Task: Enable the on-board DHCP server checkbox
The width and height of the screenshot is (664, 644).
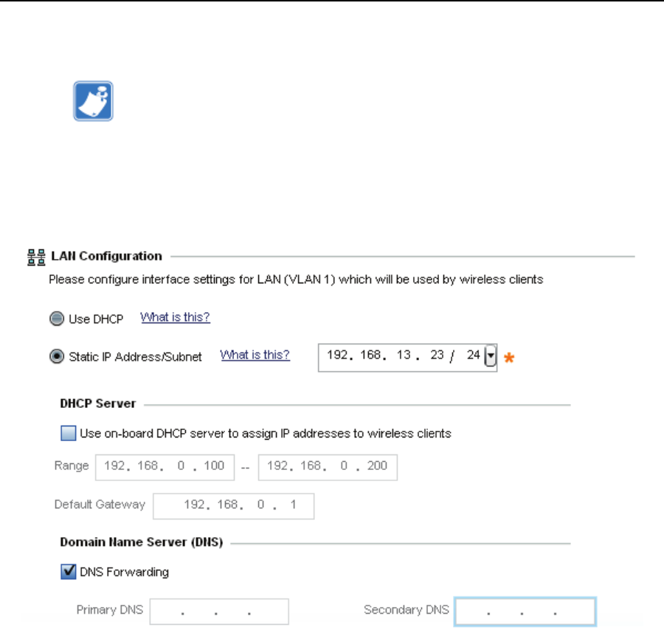Action: (x=68, y=434)
